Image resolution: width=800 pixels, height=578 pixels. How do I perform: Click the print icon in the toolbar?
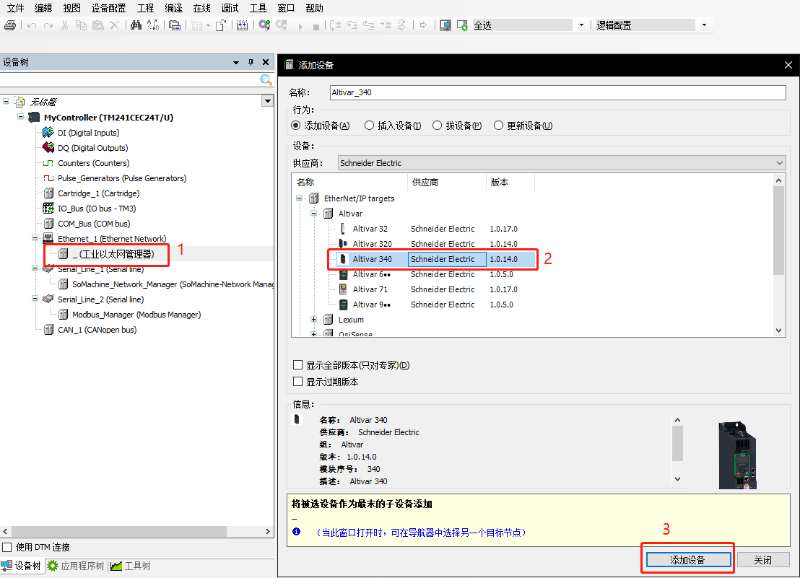click(9, 25)
